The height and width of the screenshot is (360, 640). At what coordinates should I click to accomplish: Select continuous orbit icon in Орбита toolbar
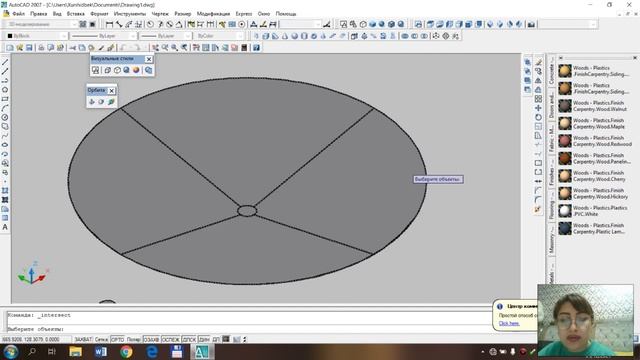coord(111,102)
